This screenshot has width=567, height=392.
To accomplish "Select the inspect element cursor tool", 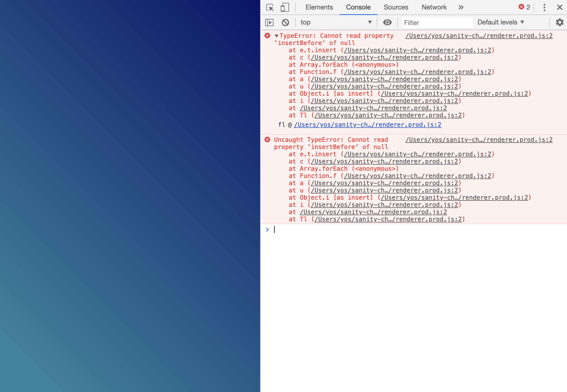I will [x=269, y=8].
